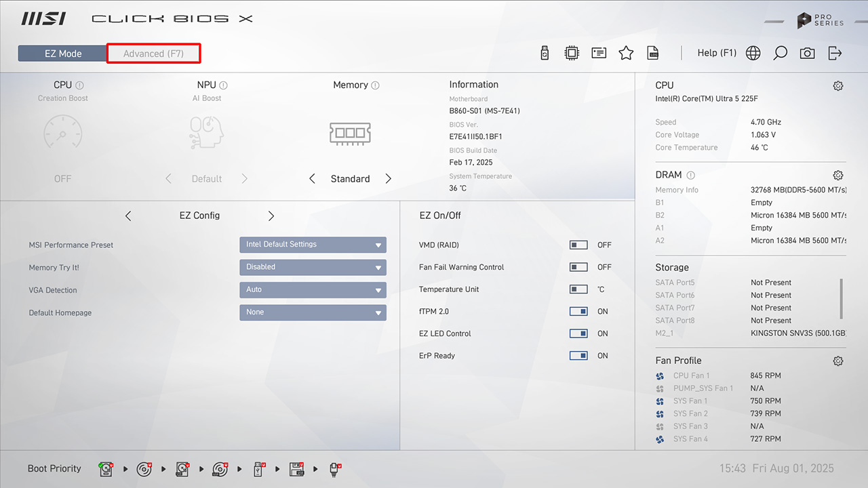Open VGA Detection dropdown

click(x=313, y=289)
